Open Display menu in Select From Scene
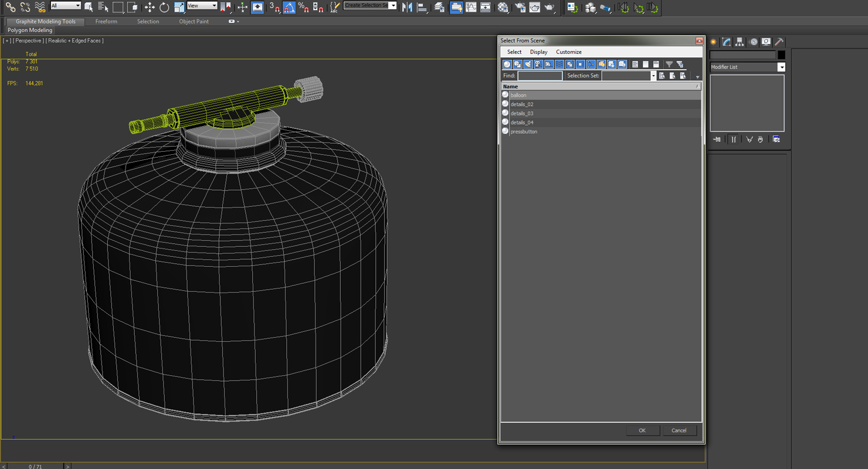Viewport: 868px width, 469px height. pyautogui.click(x=538, y=52)
